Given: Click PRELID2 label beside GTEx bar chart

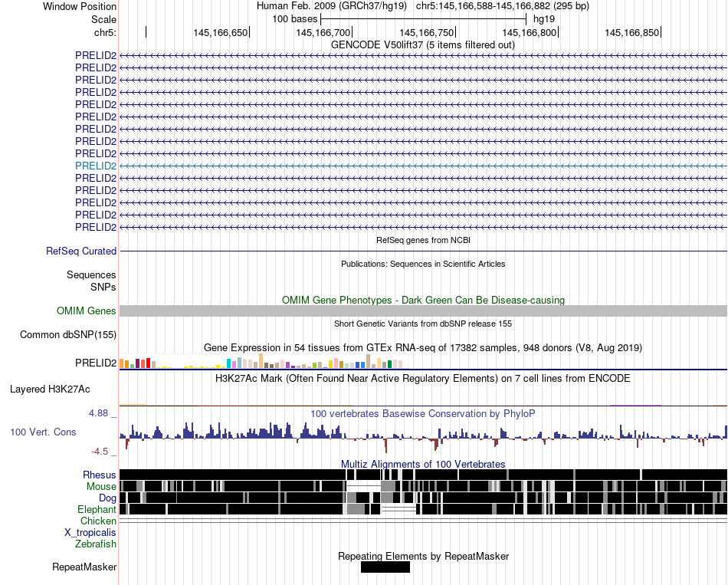Looking at the screenshot, I should pos(96,363).
